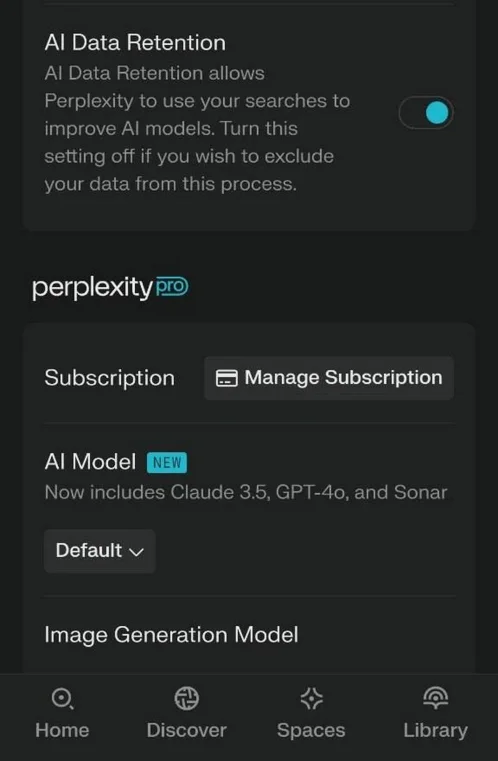Click the Manage Subscription button
Screen dimensions: 498x761
(329, 378)
